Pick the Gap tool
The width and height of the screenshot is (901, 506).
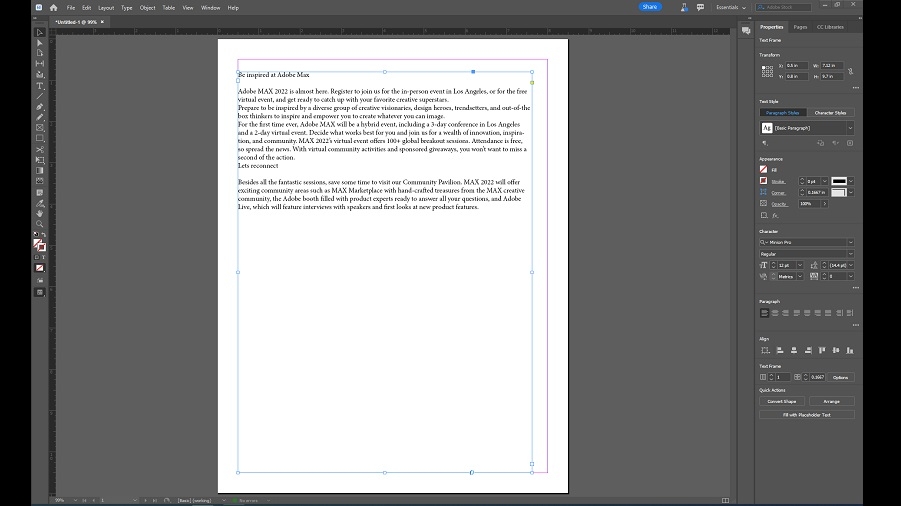tap(40, 63)
